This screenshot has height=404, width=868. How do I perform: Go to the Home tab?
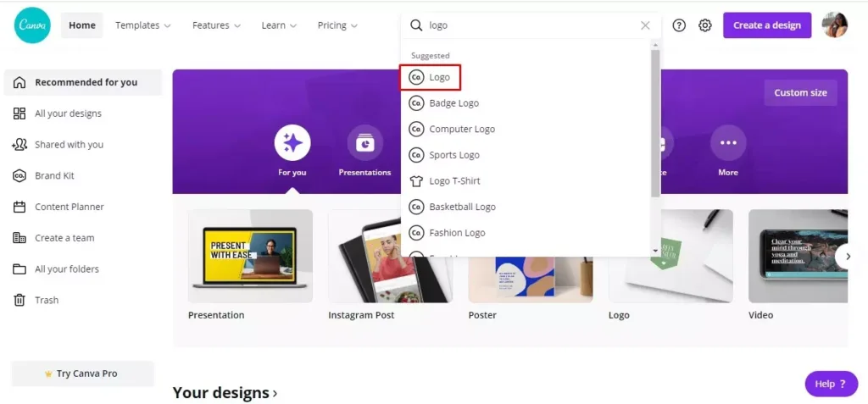pyautogui.click(x=82, y=25)
